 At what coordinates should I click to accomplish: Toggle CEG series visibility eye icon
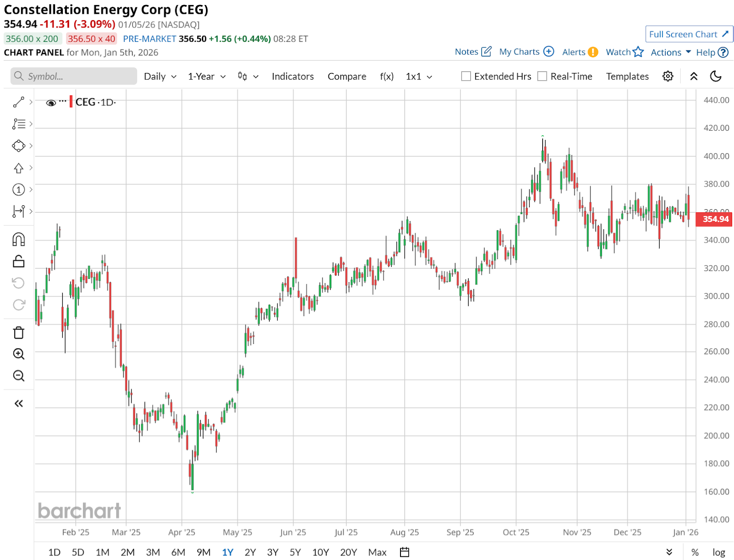tap(51, 103)
